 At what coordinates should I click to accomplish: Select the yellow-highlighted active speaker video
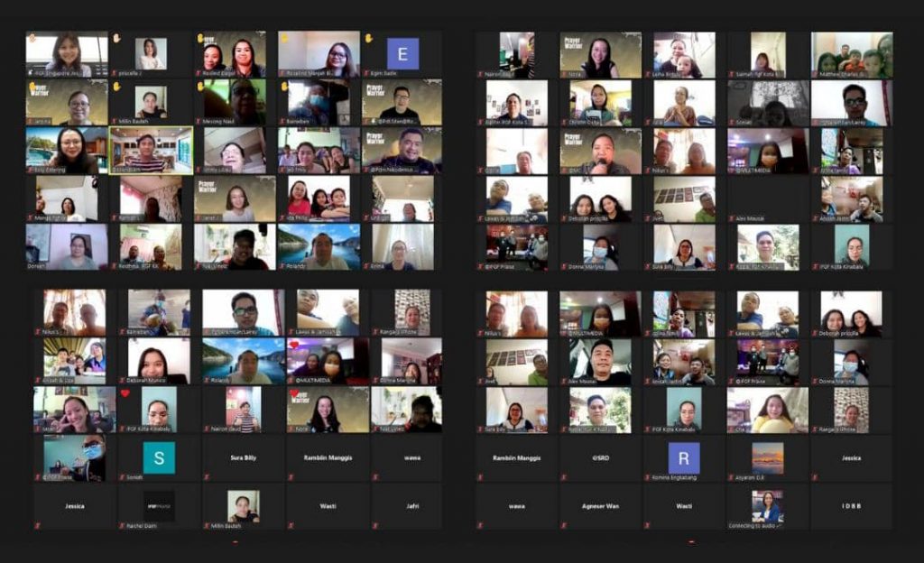(151, 150)
